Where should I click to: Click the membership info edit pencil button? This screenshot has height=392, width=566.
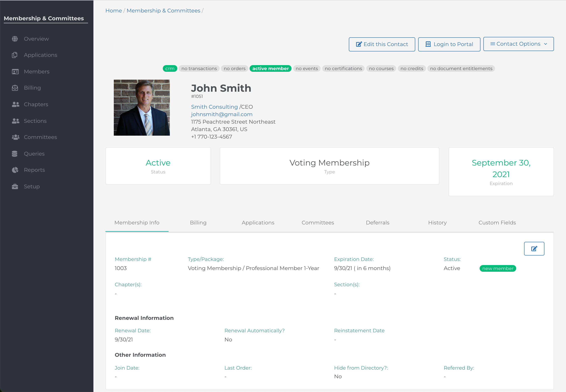[534, 248]
